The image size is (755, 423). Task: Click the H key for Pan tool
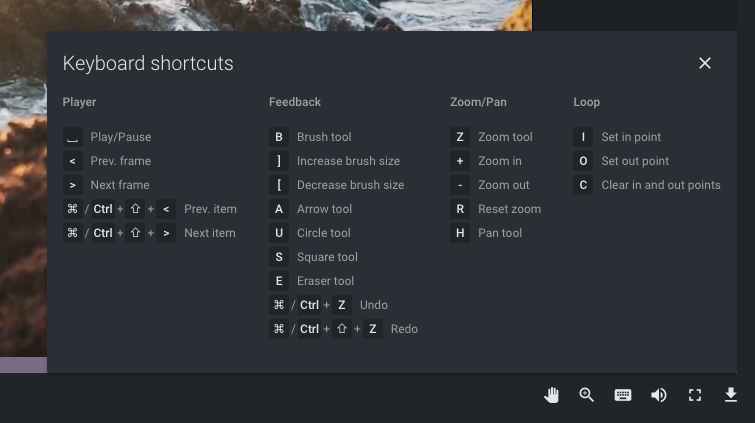point(460,233)
